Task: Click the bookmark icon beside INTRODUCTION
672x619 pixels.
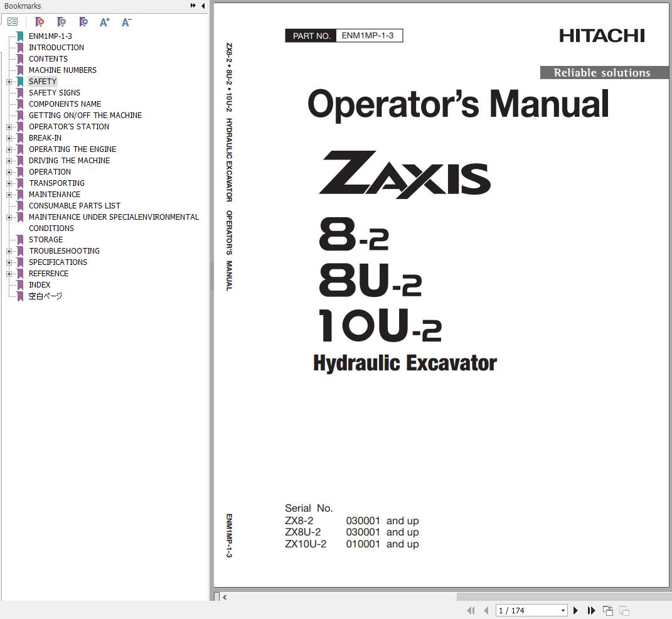Action: [19, 48]
